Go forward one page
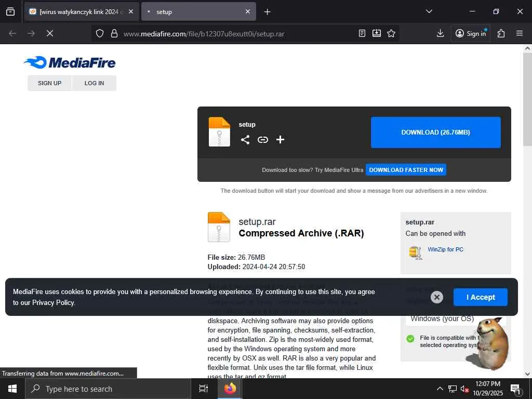Image resolution: width=532 pixels, height=399 pixels. point(31,33)
